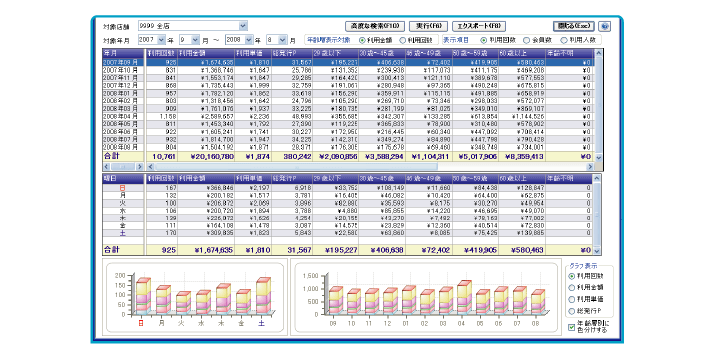Image resolution: width=710 pixels, height=360 pixels.
Task: Open the end year 2008 dropdown
Action: [249, 40]
